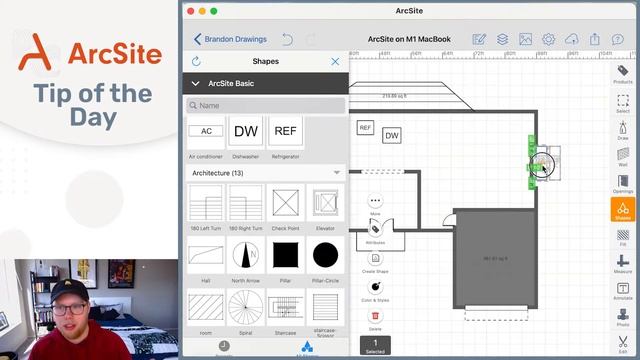Click the 1 Selected indicator
Image resolution: width=640 pixels, height=360 pixels.
click(375, 345)
